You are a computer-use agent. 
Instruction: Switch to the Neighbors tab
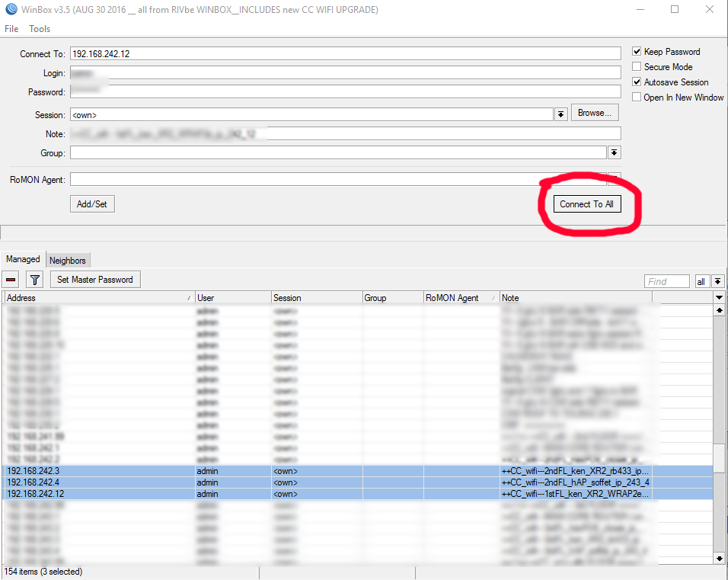pyautogui.click(x=68, y=261)
